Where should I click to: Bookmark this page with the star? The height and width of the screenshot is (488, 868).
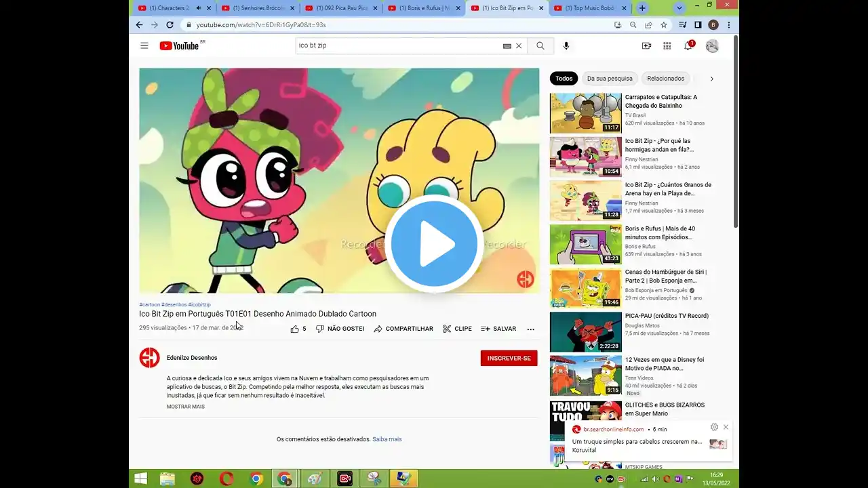point(664,24)
